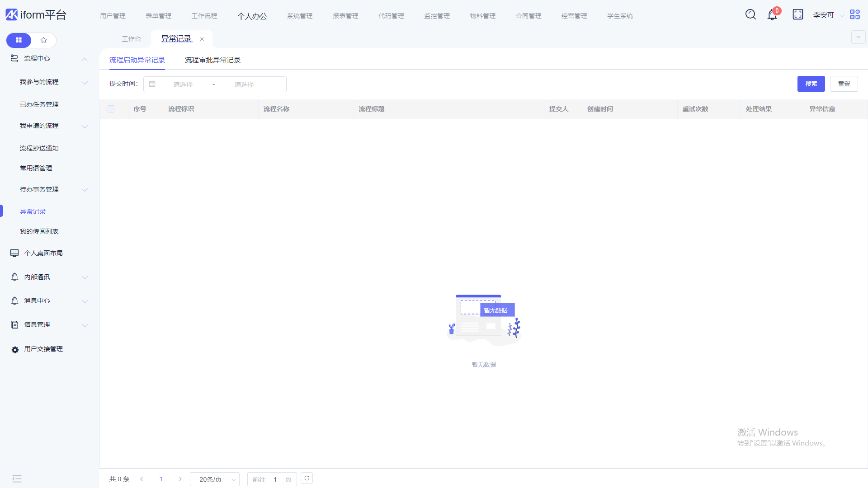The image size is (868, 488).
Task: Click the star favorites icon in sidebar
Action: point(44,40)
